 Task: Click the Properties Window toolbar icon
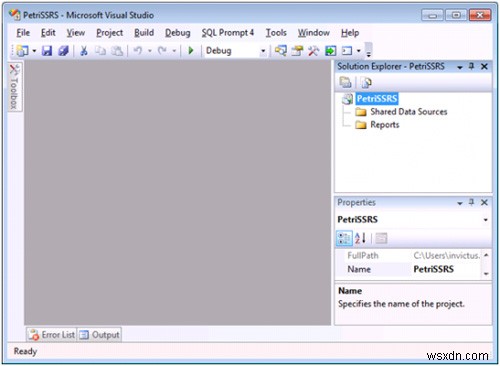(x=297, y=51)
